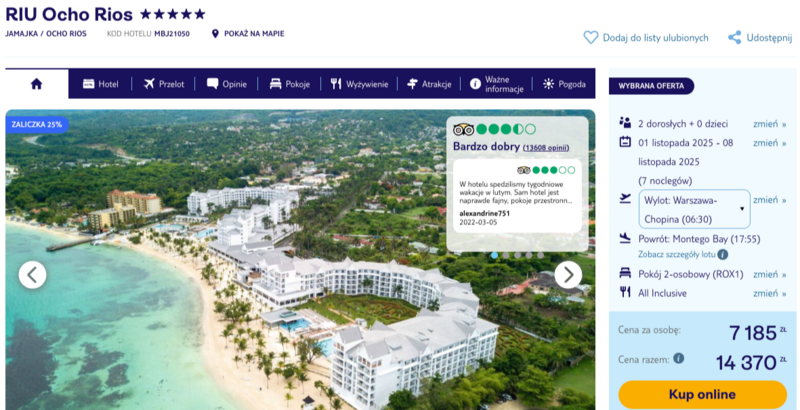Viewport: 800px width, 410px height.
Task: Switch to the Wyżywienie tab
Action: (359, 84)
